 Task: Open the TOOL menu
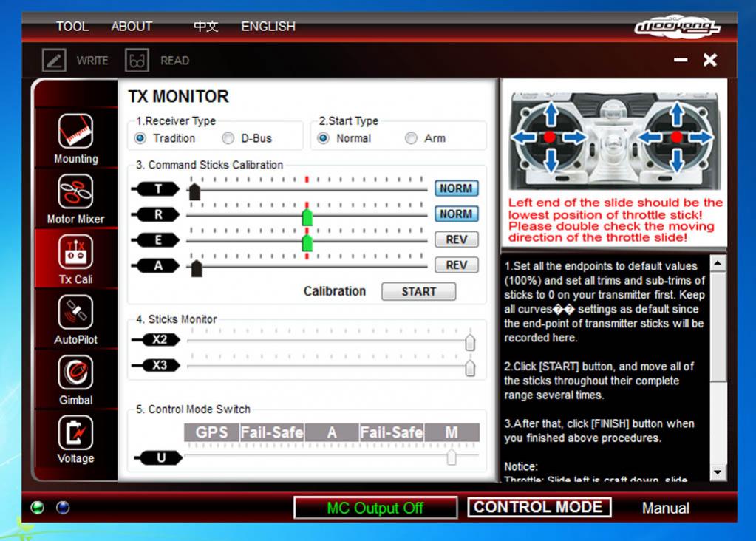pos(72,27)
